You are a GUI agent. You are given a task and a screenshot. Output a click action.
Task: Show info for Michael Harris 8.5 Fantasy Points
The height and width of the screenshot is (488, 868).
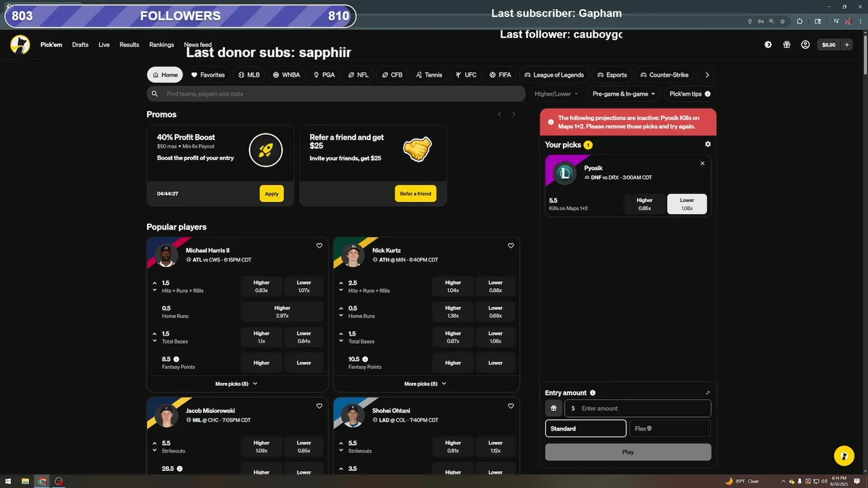[176, 359]
